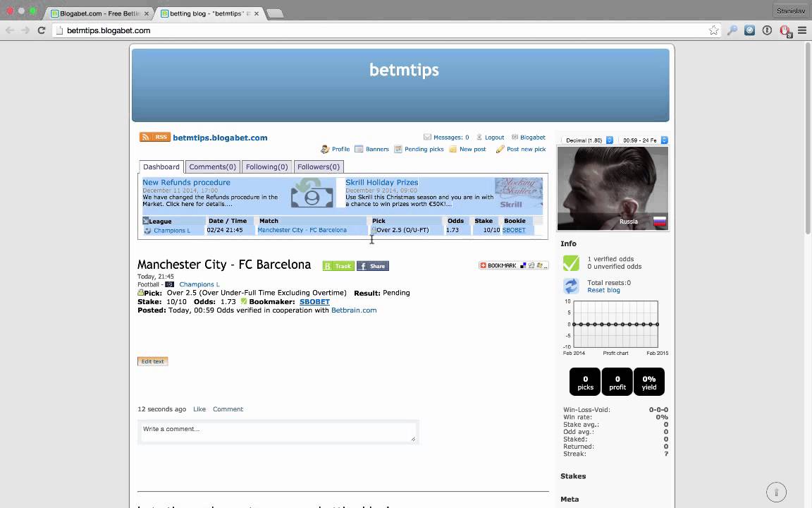Click in Write a comment field
Viewport: 812px width, 508px height.
tap(278, 433)
